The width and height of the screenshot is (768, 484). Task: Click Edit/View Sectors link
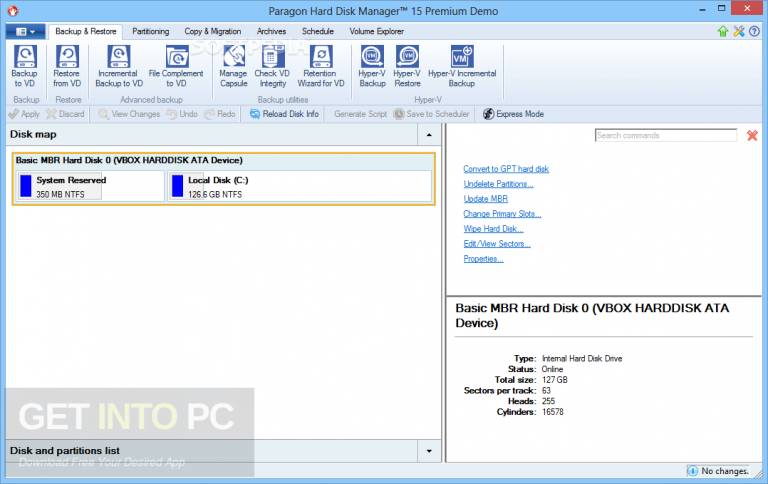497,244
